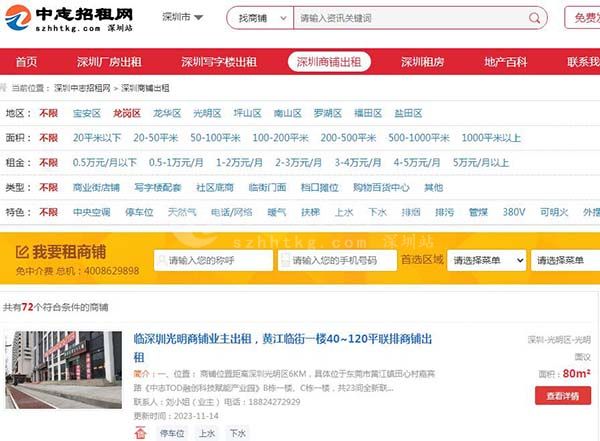Focus the keyword search input field
Image resolution: width=600 pixels, height=441 pixels.
[411, 18]
